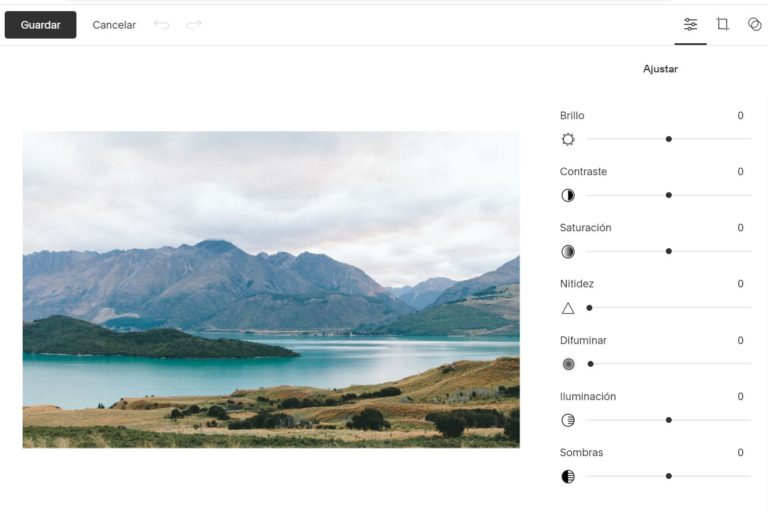
Task: Click the Iluminación value 0
Action: 741,396
